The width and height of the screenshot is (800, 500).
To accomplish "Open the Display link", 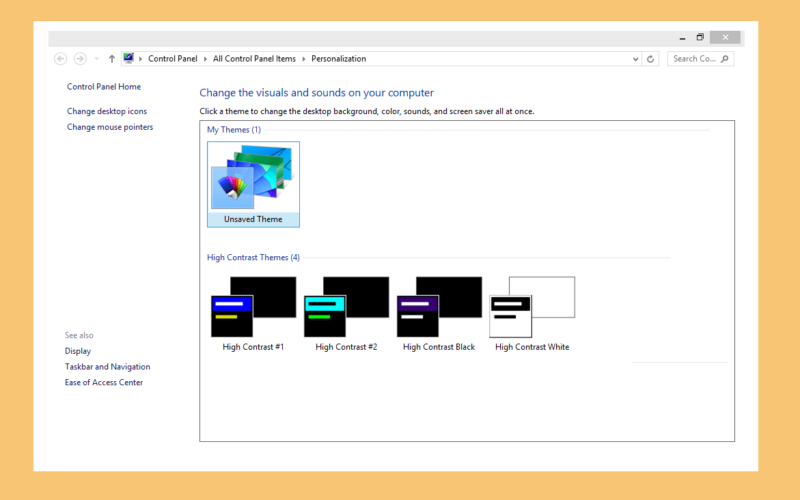I will (78, 351).
